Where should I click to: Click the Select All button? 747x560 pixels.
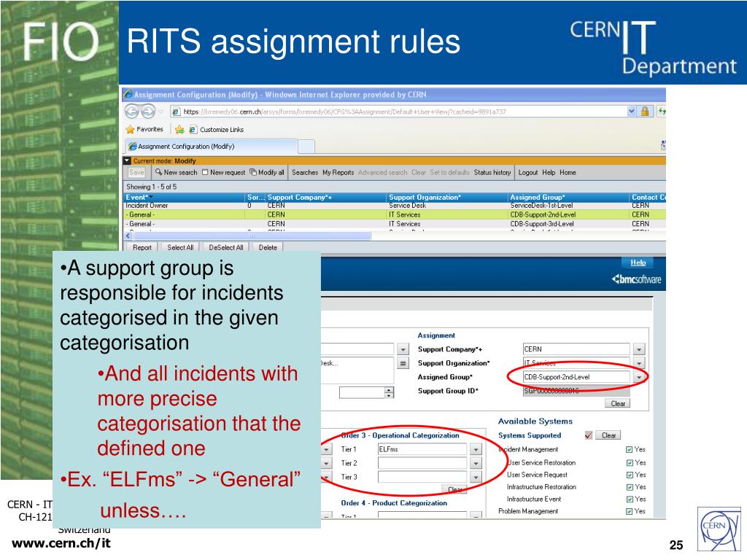coord(180,247)
